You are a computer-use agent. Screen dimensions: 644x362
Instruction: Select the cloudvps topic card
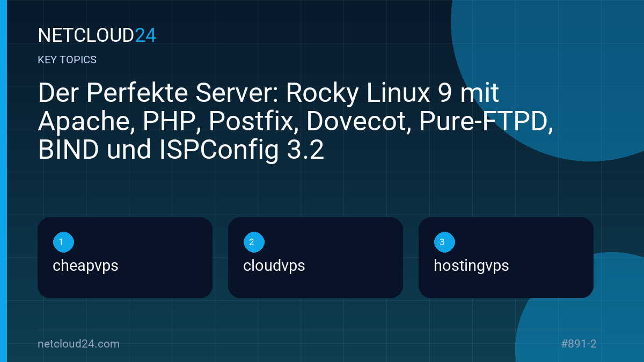pos(316,257)
